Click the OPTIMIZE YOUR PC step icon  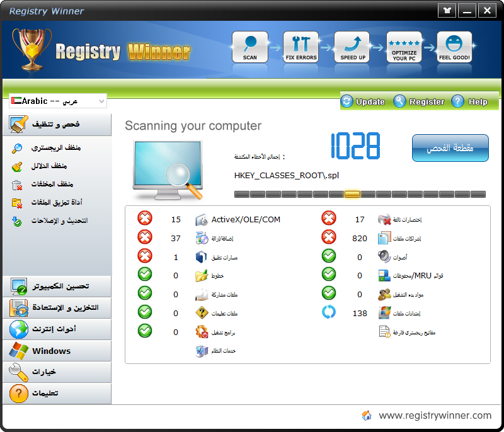click(404, 47)
